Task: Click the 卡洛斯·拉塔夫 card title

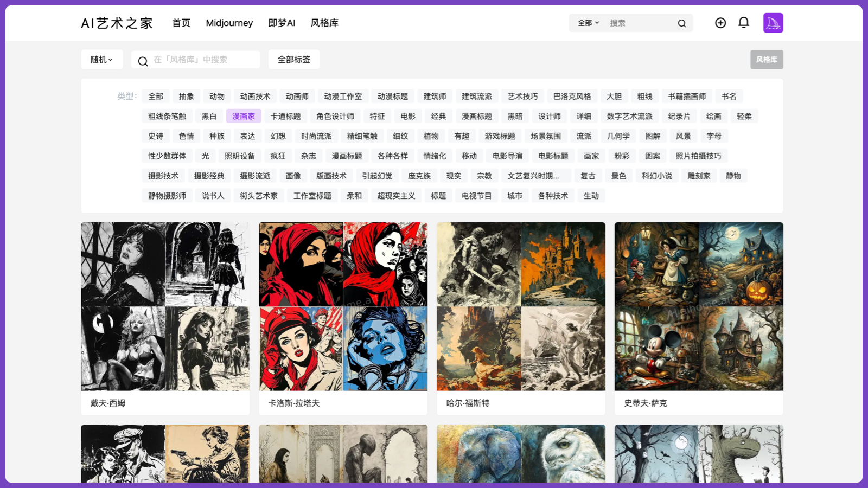Action: [x=294, y=403]
